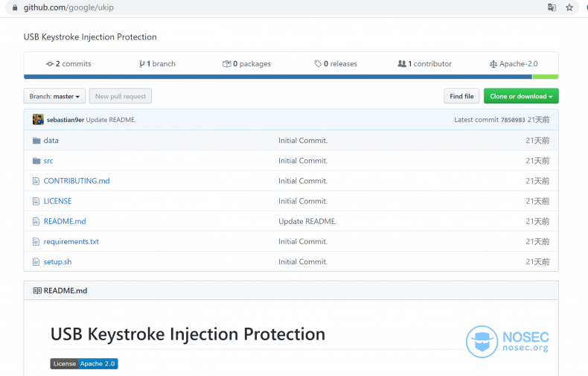Open the Initial Commit message for LICENSE
This screenshot has width=588, height=376.
[303, 201]
